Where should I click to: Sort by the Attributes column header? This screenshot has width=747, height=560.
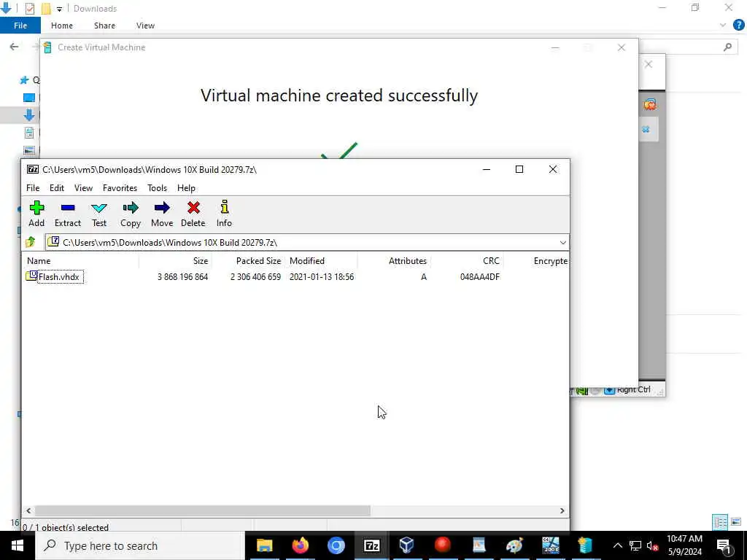pos(394,261)
